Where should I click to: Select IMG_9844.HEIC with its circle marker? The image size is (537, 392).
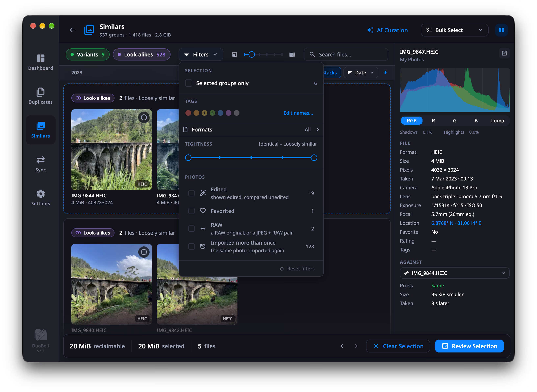(x=144, y=117)
